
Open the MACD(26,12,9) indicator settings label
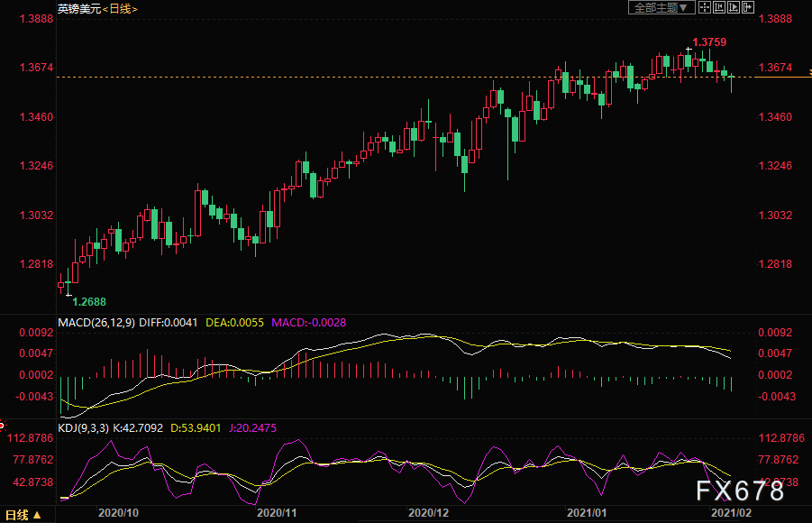(x=96, y=323)
